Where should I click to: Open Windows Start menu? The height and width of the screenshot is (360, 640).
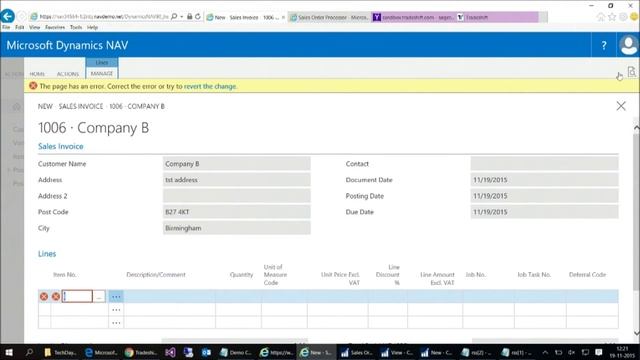tap(9, 352)
